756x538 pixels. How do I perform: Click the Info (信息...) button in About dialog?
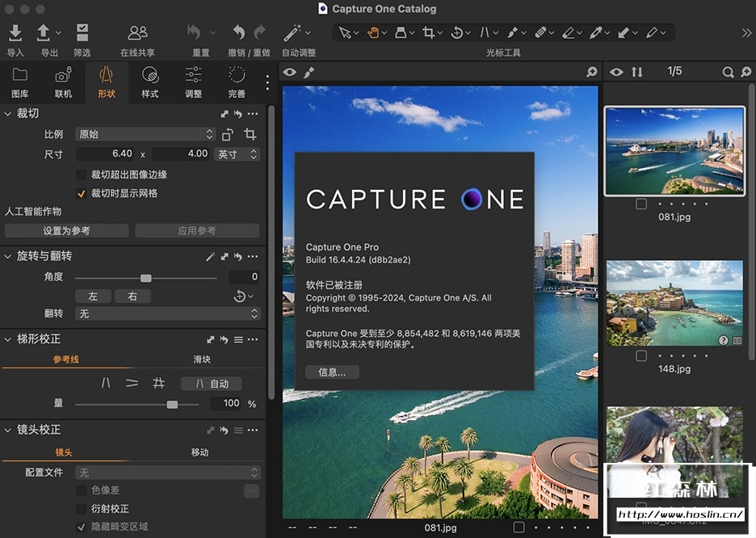point(332,372)
